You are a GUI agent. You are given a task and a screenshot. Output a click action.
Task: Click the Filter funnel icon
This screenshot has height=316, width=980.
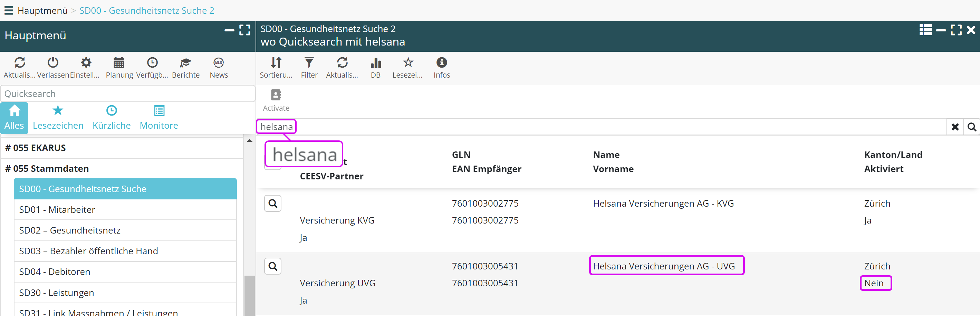(x=309, y=63)
